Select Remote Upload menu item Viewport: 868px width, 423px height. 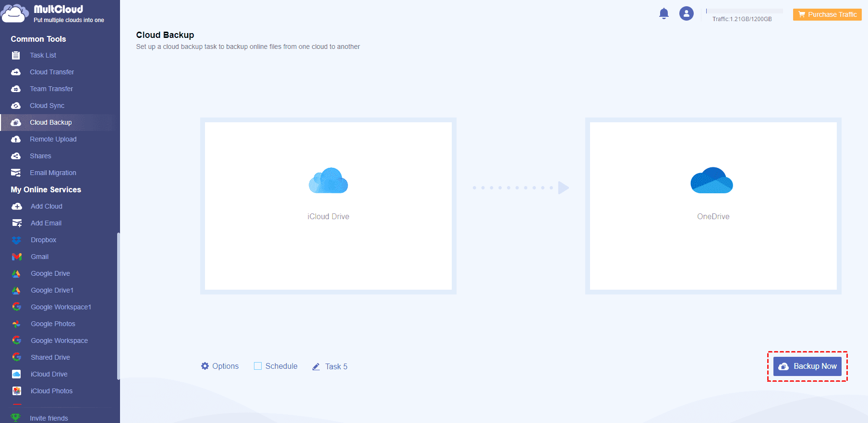(x=53, y=139)
